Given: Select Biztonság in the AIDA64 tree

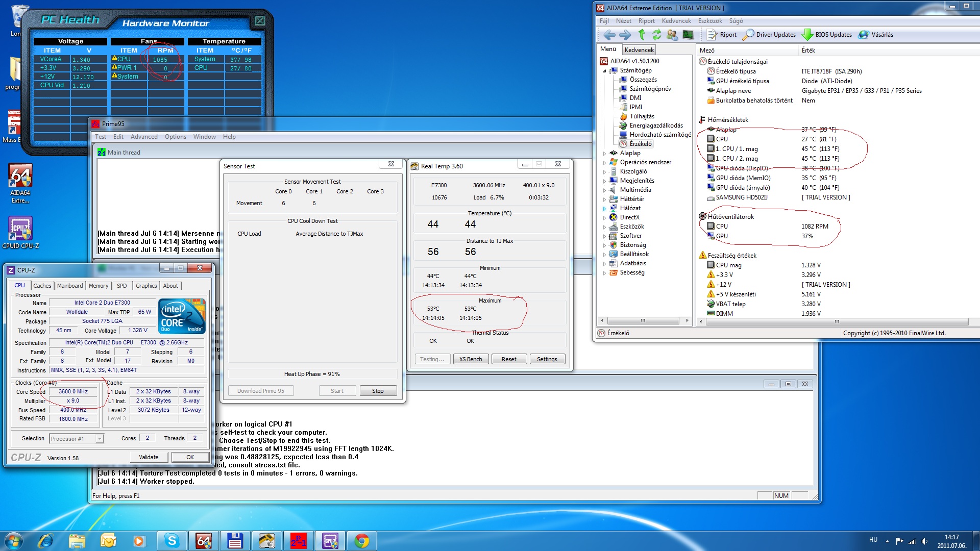Looking at the screenshot, I should click(633, 245).
